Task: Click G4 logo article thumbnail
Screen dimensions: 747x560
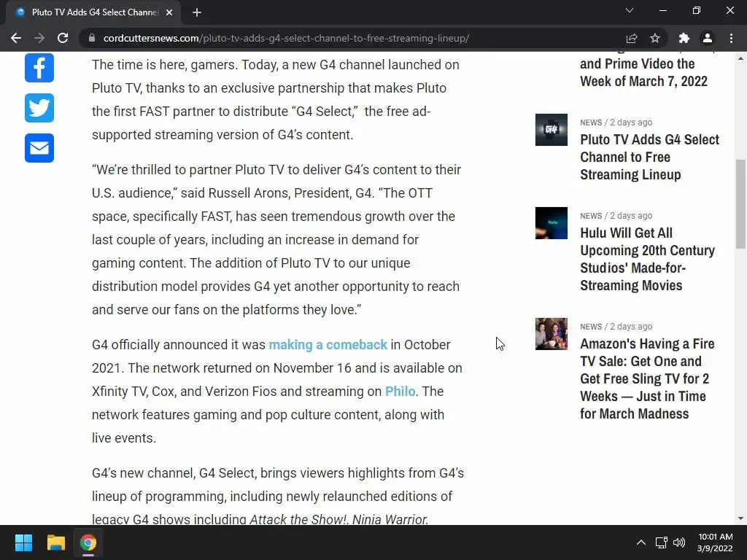Action: 551,130
